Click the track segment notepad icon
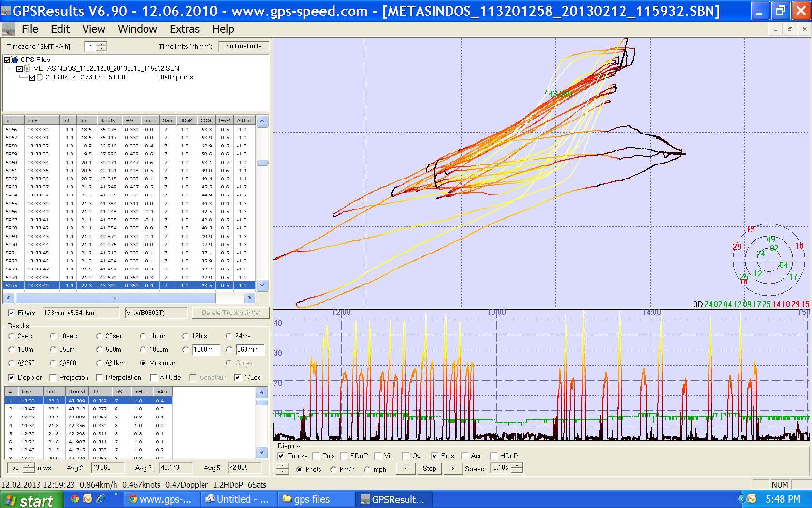Image resolution: width=812 pixels, height=508 pixels. (40, 77)
